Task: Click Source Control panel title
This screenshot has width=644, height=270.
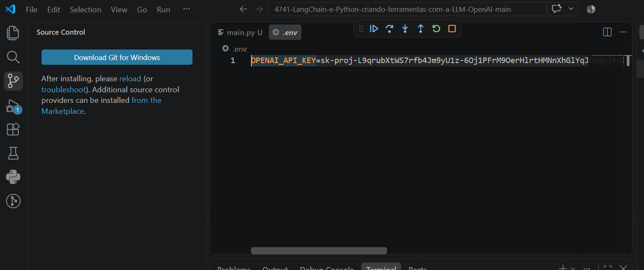Action: [x=61, y=32]
